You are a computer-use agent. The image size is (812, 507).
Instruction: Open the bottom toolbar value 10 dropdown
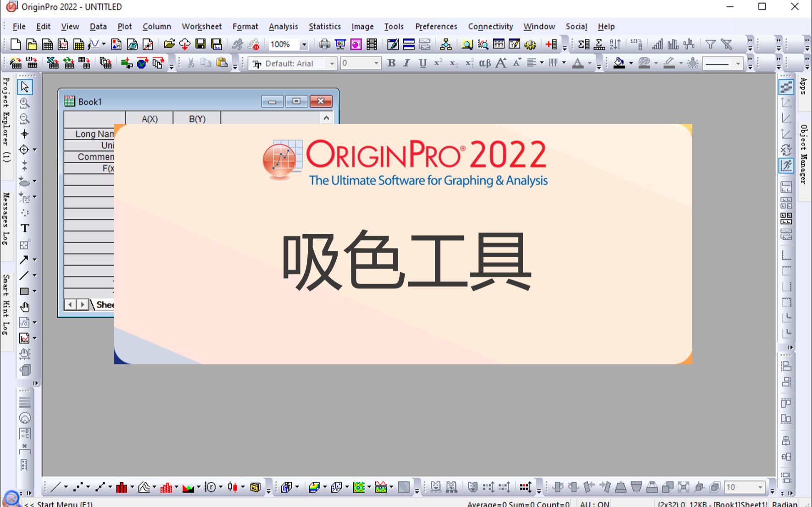pyautogui.click(x=760, y=487)
